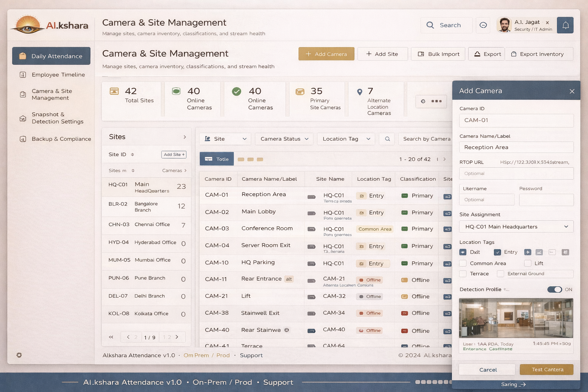Screen dimensions: 588x392
Task: Click the Camera Name/Label input field
Action: (516, 147)
